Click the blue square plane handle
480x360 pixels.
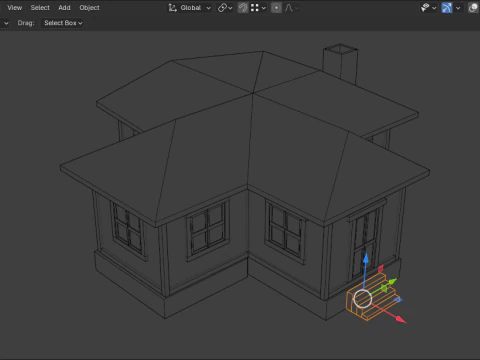(398, 300)
